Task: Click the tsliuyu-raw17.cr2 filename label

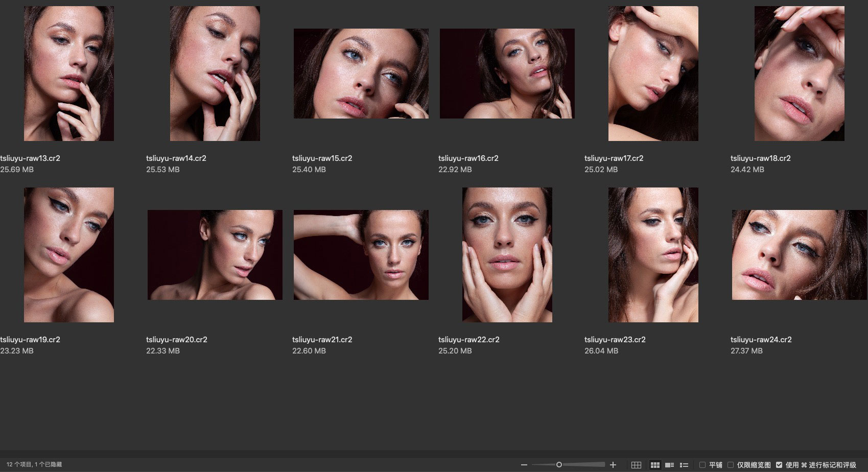Action: point(614,158)
